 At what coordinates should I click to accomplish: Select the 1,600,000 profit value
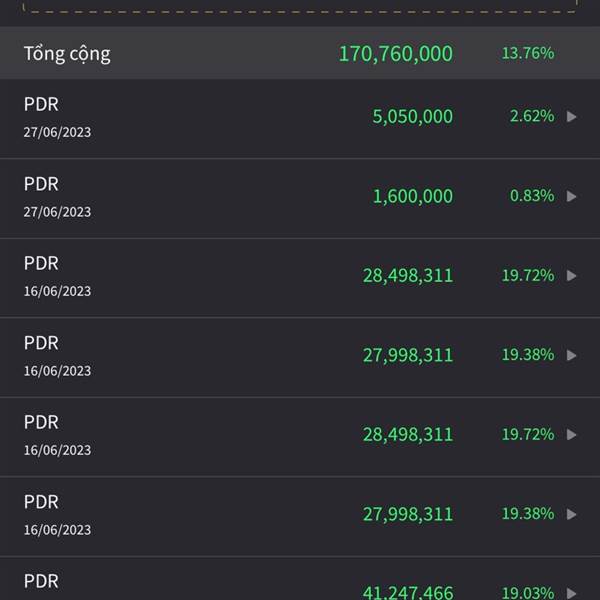click(412, 196)
